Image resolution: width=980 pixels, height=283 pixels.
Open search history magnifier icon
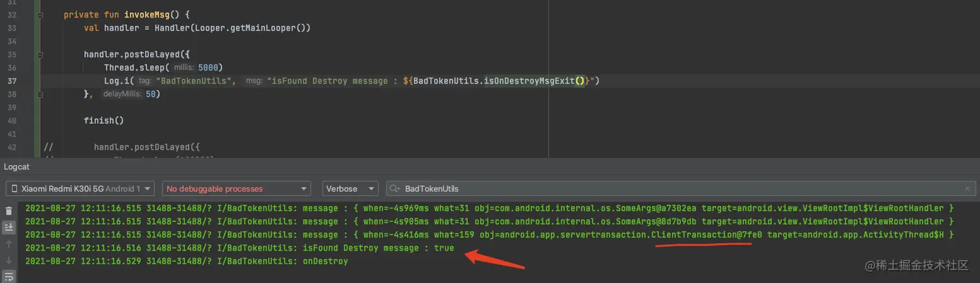395,188
